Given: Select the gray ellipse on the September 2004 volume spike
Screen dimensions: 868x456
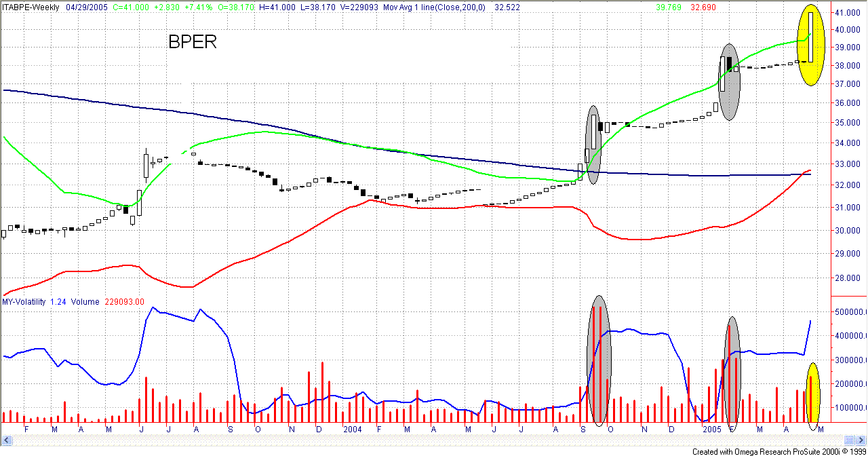Looking at the screenshot, I should point(598,360).
